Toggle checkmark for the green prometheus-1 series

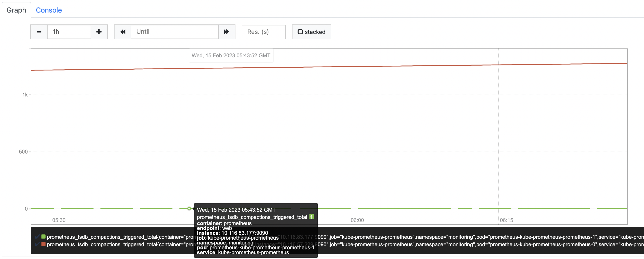point(37,237)
